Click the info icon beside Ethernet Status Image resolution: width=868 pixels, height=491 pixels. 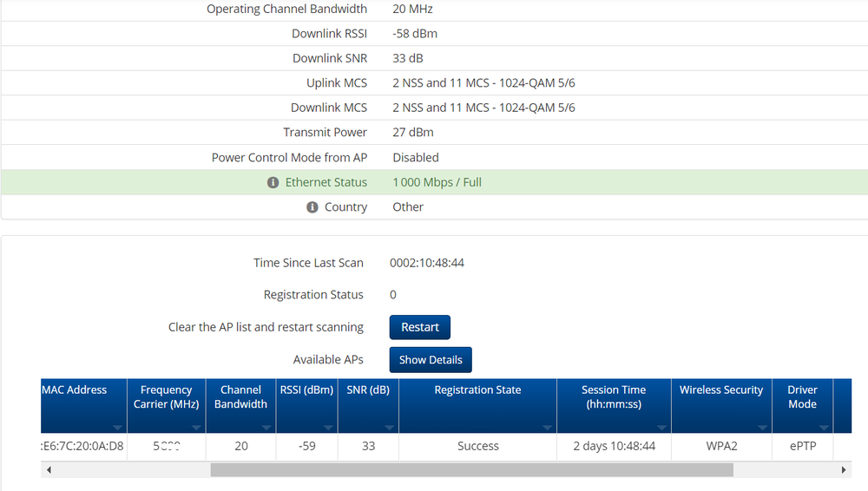click(x=274, y=182)
